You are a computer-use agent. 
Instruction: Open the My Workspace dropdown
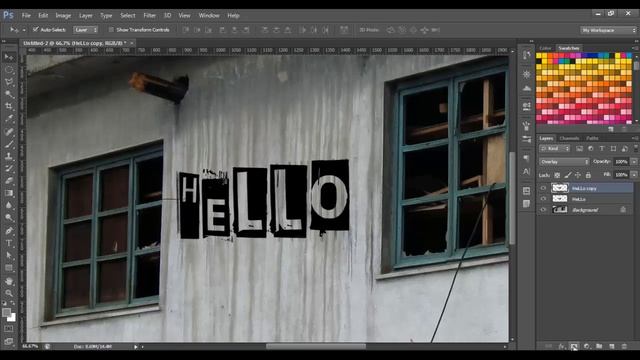tap(608, 30)
